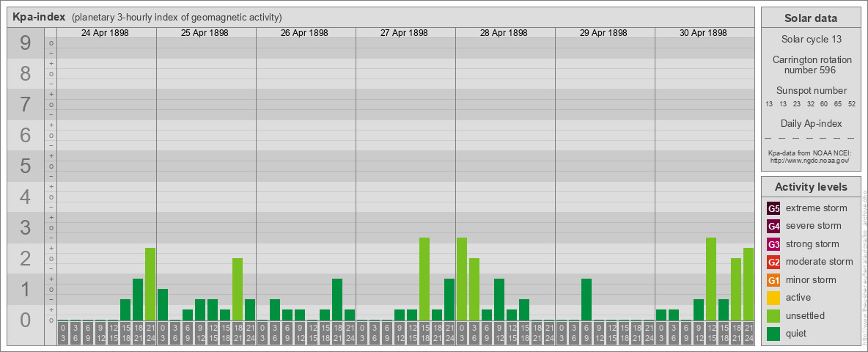This screenshot has width=868, height=352.
Task: Click sunspot value 32
Action: [x=810, y=104]
